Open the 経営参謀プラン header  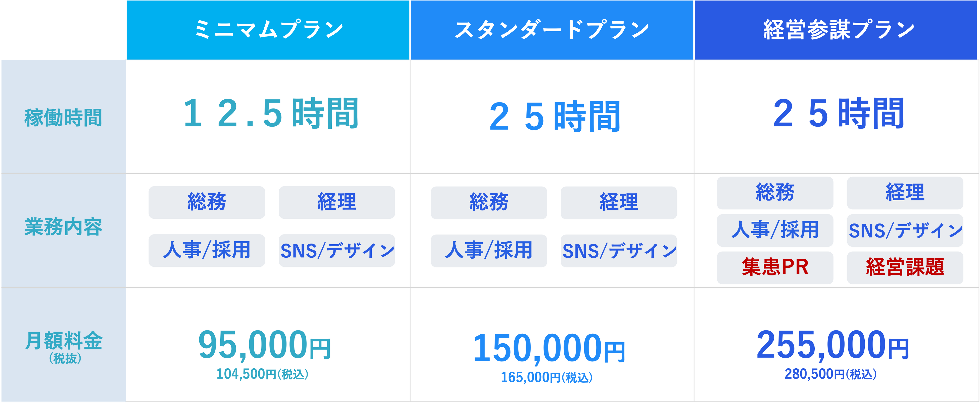click(x=836, y=30)
